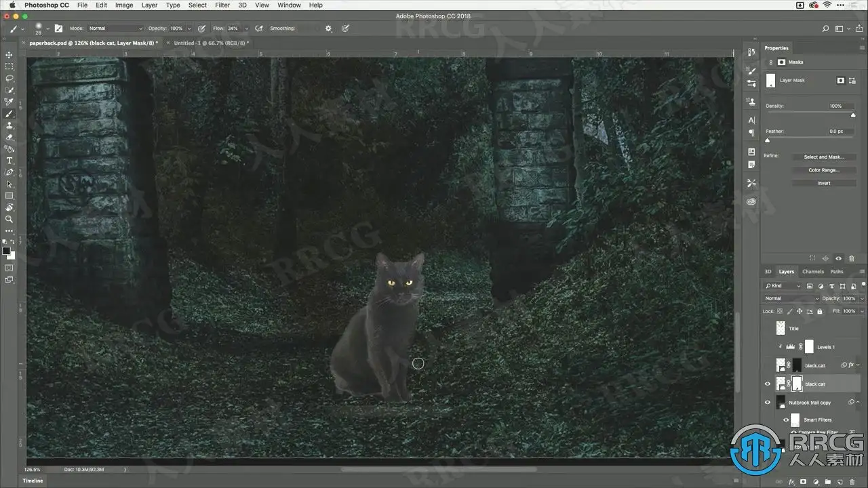Create a new layer from Layers footer
The height and width of the screenshot is (488, 868).
[840, 482]
